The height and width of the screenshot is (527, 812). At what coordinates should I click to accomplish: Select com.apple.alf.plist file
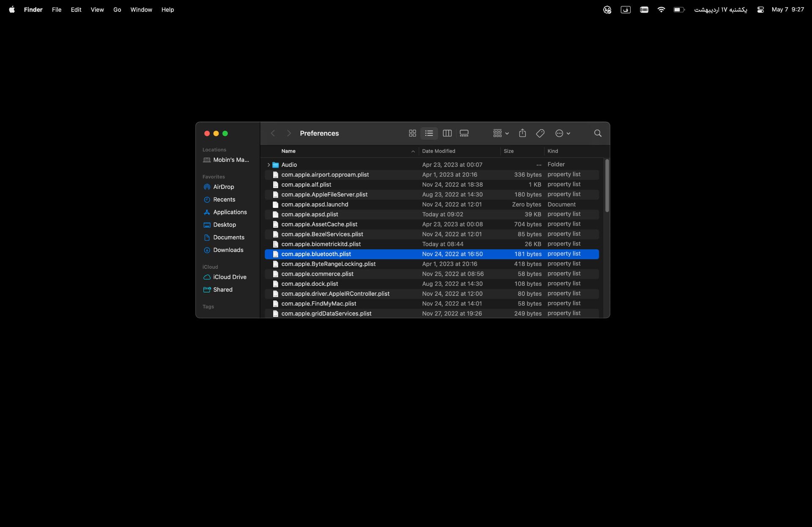click(432, 185)
